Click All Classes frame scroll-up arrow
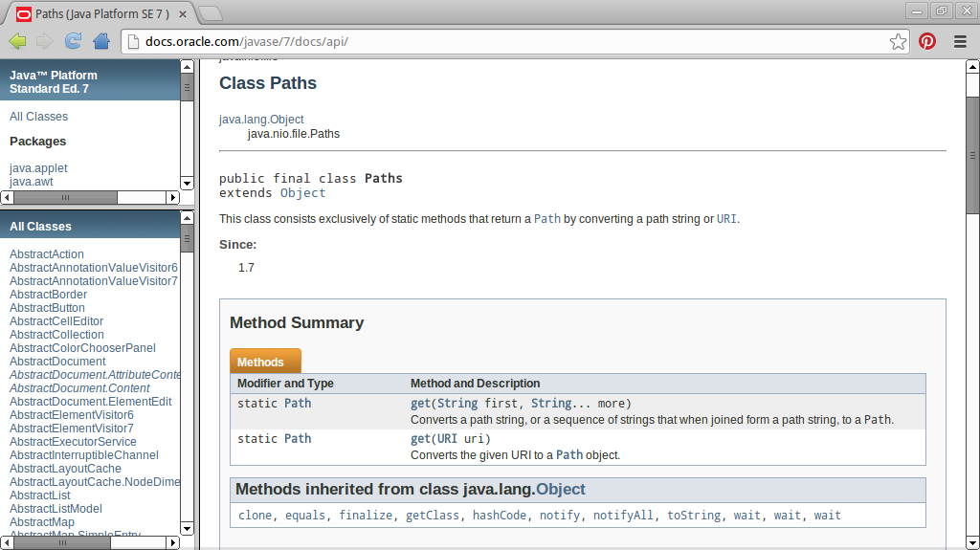980x550 pixels. click(187, 218)
